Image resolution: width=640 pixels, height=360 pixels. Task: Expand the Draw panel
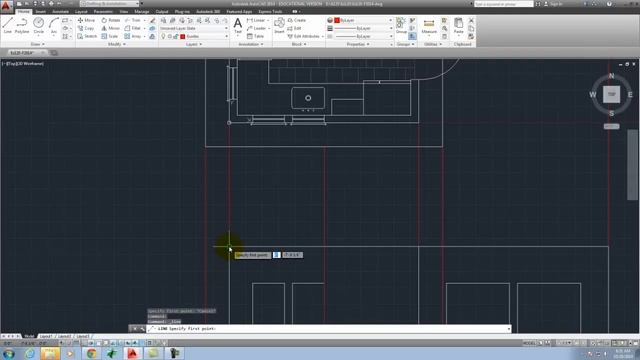tap(38, 44)
